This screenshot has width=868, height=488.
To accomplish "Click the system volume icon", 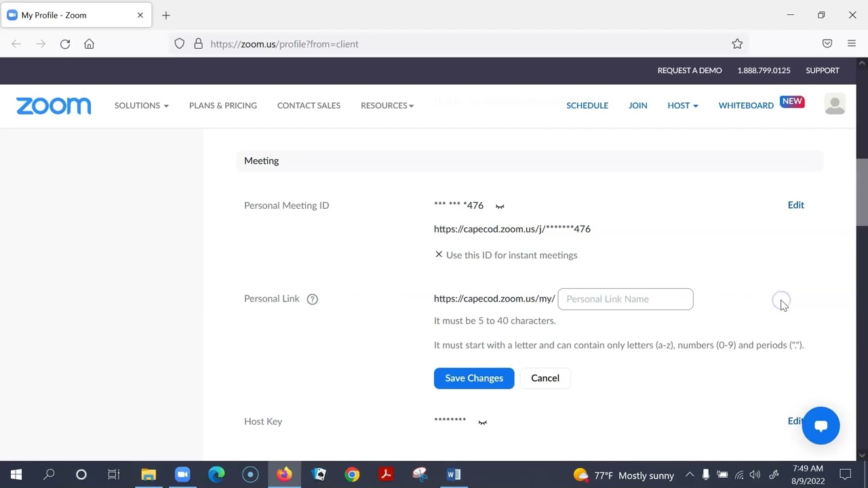I will pyautogui.click(x=755, y=475).
